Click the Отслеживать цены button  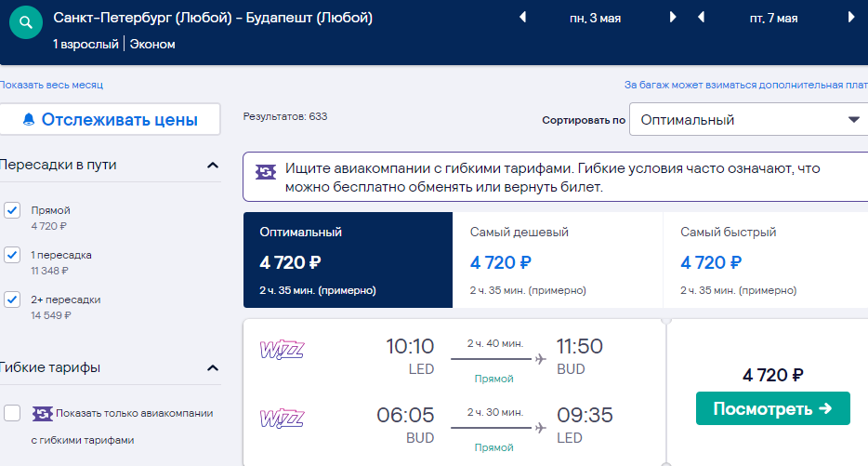111,119
